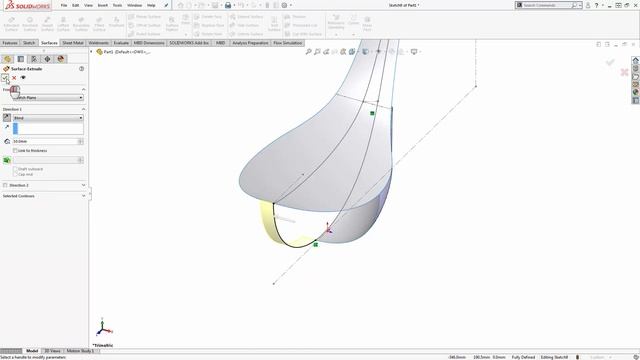640x360 pixels.
Task: Click the reverse direction button in Direction 1
Action: (7, 118)
